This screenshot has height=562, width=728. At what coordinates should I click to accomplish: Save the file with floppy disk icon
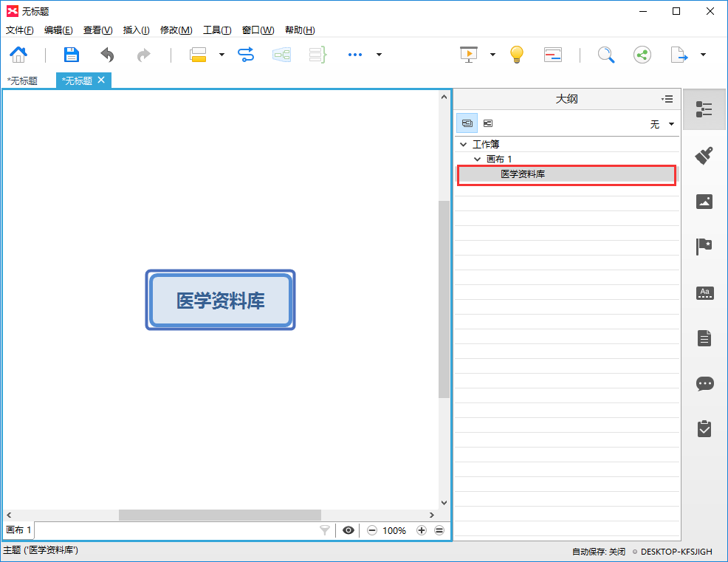coord(71,55)
